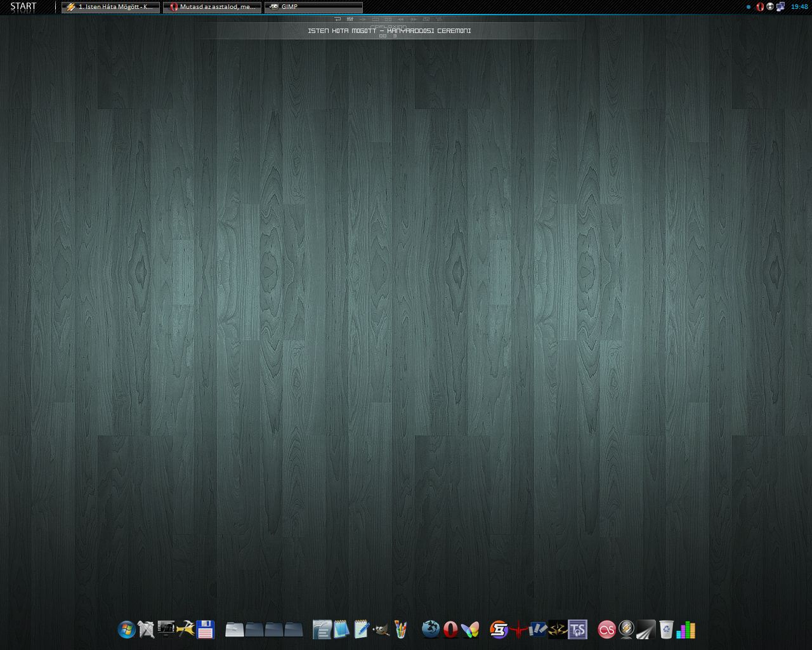Click the 19:48 clock
812x650 pixels.
799,7
